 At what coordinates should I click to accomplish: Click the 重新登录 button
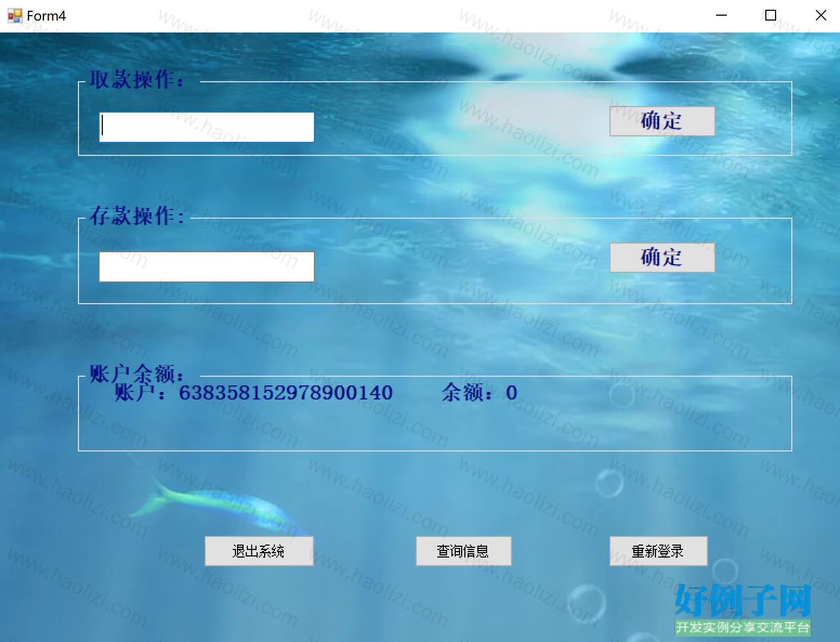click(x=658, y=551)
